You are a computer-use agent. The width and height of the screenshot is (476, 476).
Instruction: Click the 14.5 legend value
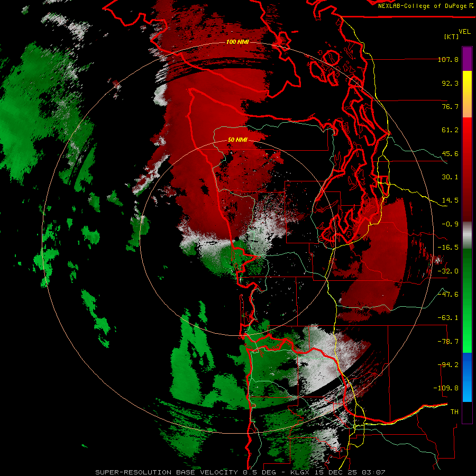coord(450,200)
